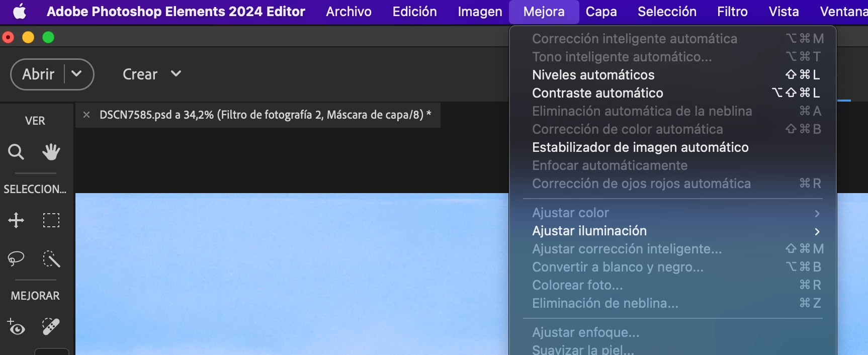This screenshot has height=355, width=868.
Task: Select the Spot Healing Brush tool
Action: tap(51, 327)
